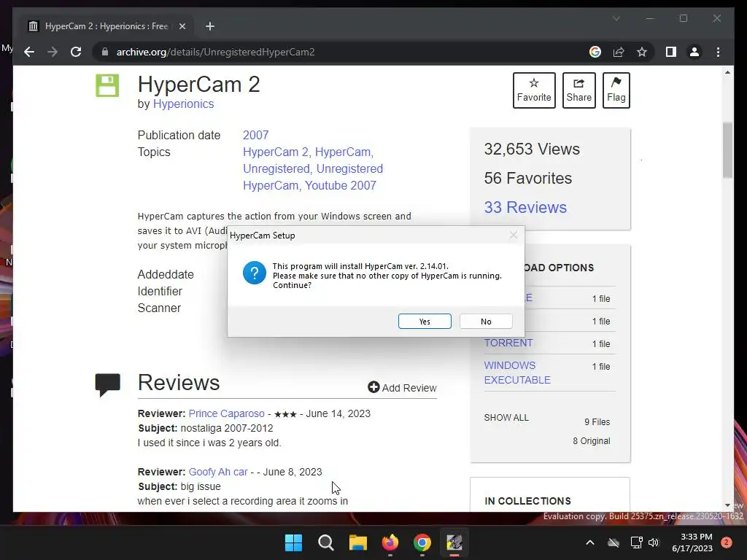Open File Explorer from taskbar
747x560 pixels.
[x=357, y=542]
